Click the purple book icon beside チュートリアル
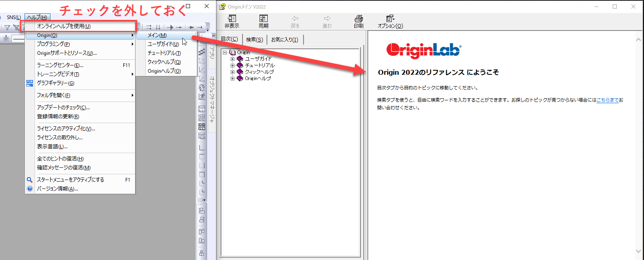 coord(240,65)
